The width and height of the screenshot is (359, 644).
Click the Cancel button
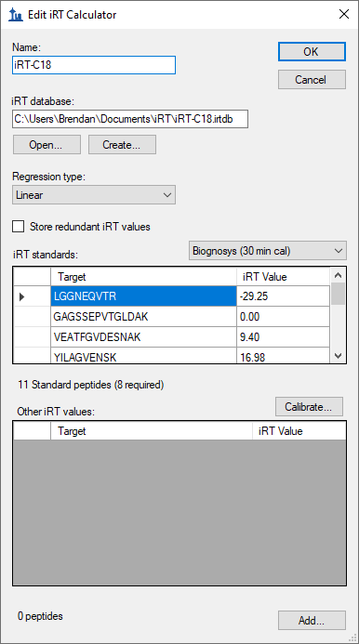point(312,79)
